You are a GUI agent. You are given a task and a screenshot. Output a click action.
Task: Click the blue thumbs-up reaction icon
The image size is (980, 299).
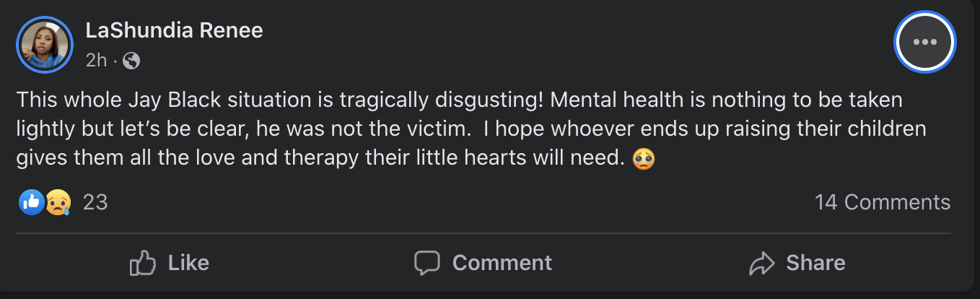point(31,202)
